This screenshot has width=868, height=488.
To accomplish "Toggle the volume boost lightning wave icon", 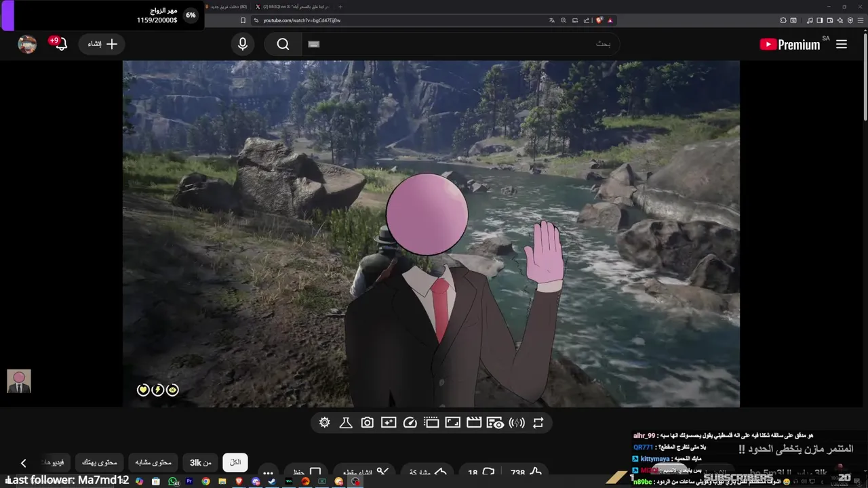I will (x=517, y=423).
